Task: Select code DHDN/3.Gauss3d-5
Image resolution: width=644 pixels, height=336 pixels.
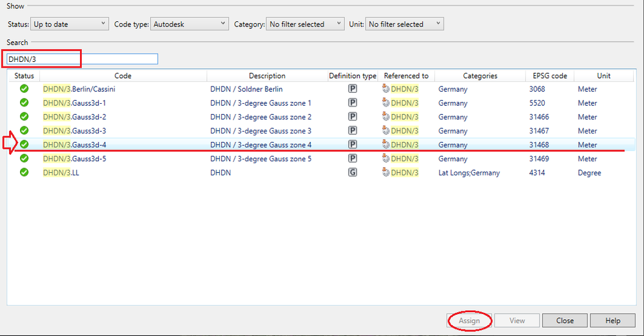Action: (x=74, y=159)
